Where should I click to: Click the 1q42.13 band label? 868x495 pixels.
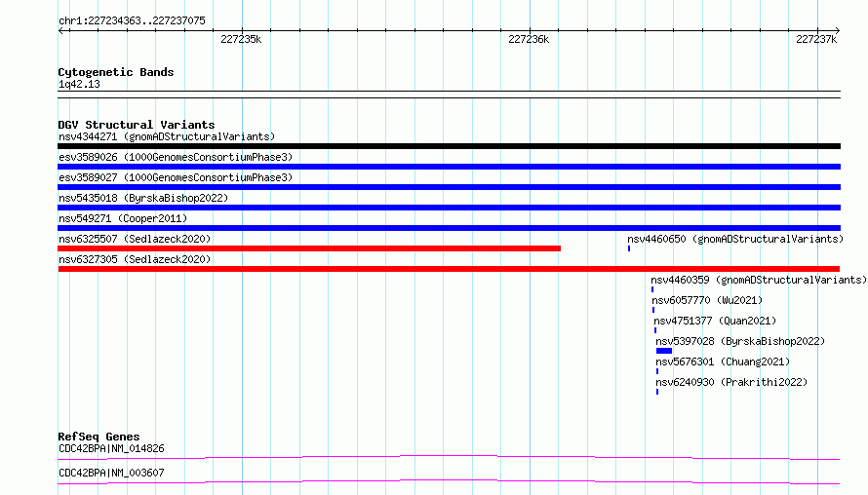click(x=79, y=84)
